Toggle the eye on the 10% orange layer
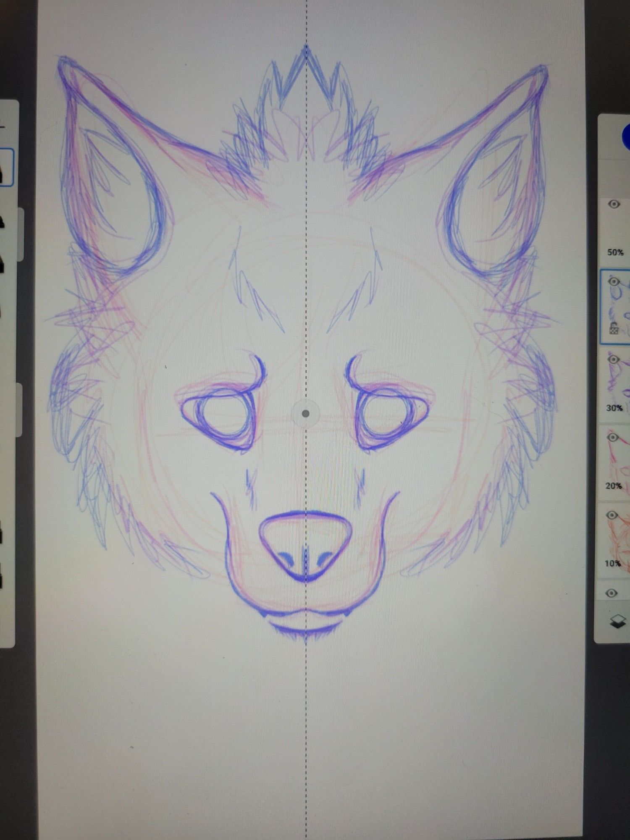Image resolution: width=630 pixels, height=840 pixels. point(614,515)
